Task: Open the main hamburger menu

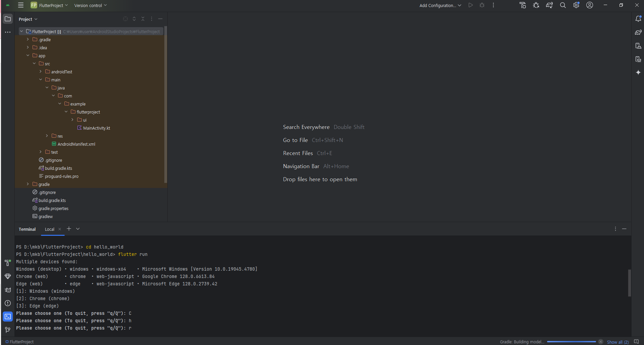Action: click(x=21, y=5)
